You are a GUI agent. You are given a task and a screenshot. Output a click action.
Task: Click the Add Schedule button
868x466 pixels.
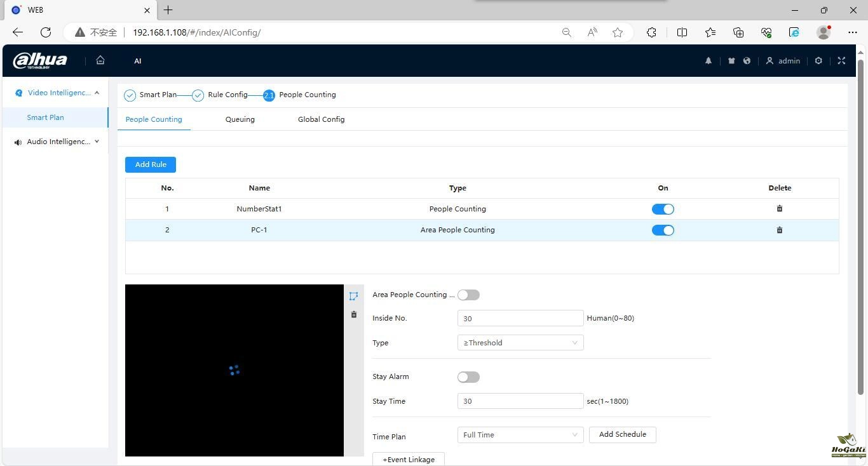coord(622,435)
